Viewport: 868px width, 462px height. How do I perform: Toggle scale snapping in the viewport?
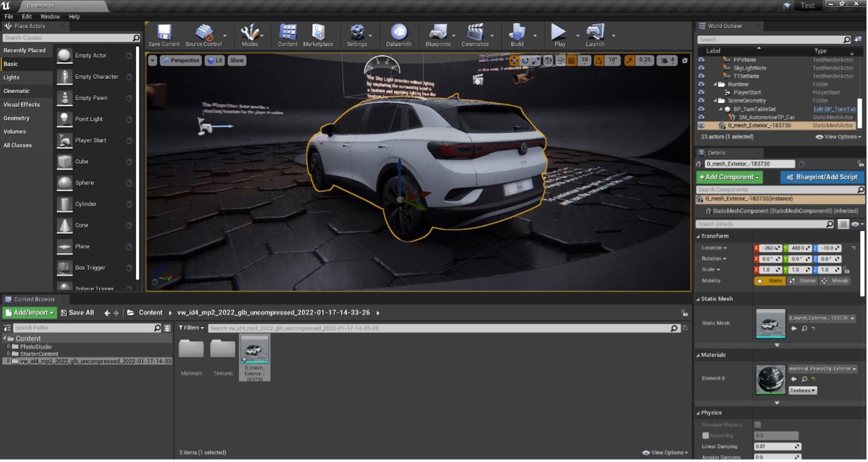pyautogui.click(x=629, y=60)
